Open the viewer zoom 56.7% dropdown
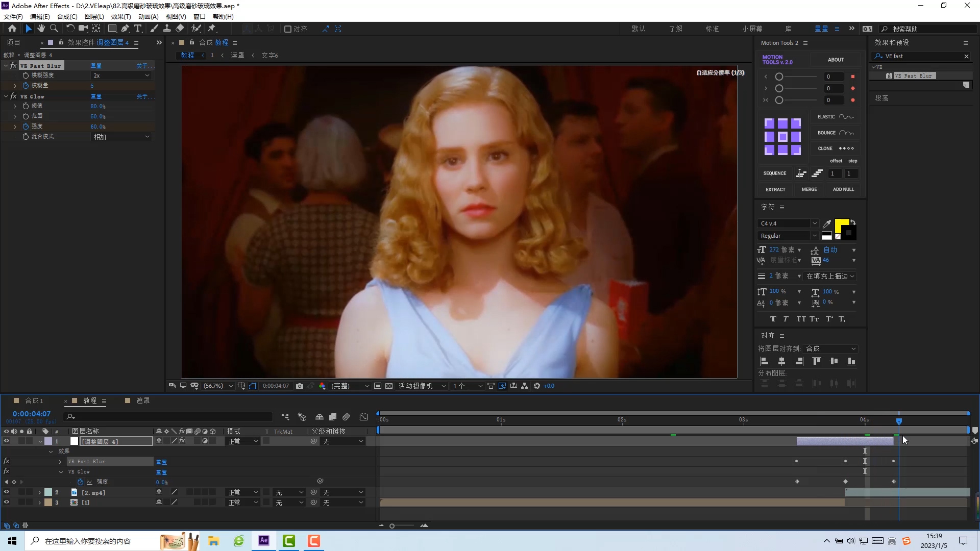 218,386
